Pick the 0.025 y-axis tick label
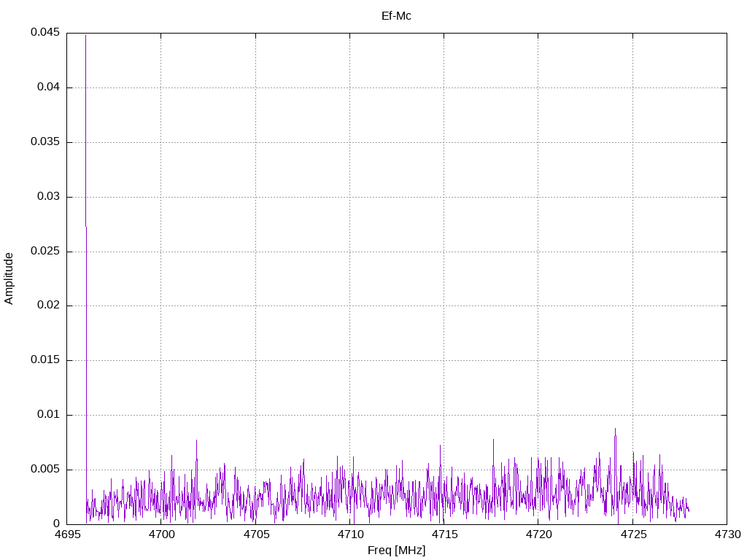The height and width of the screenshot is (560, 747). (44, 252)
